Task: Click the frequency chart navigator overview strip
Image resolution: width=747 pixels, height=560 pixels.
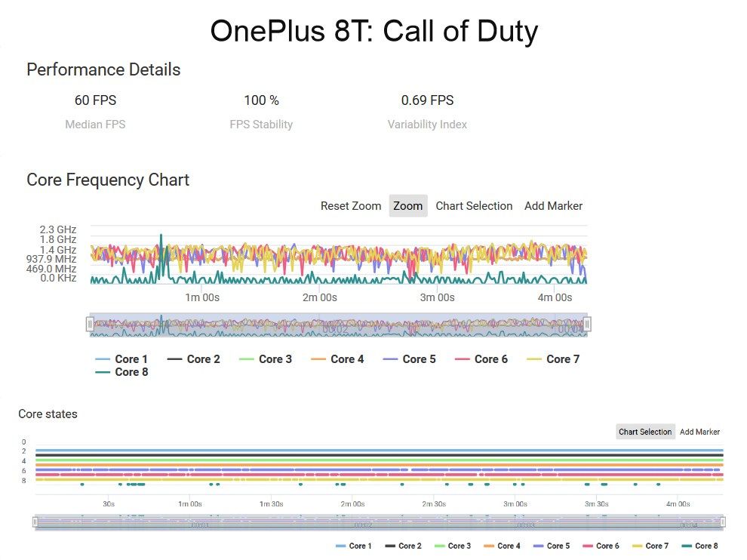Action: 338,325
